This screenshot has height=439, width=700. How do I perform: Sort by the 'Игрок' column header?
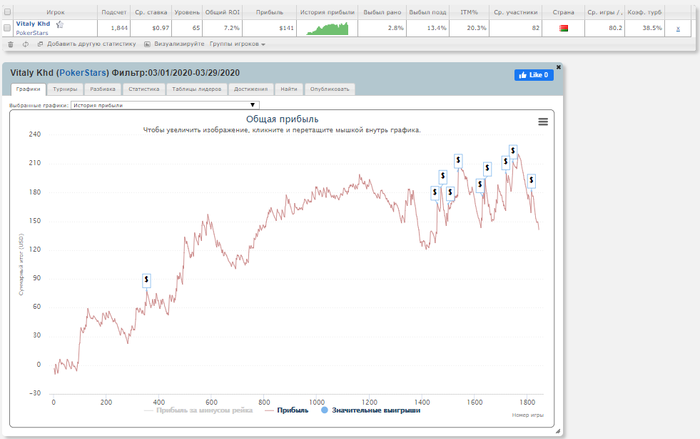pyautogui.click(x=55, y=13)
